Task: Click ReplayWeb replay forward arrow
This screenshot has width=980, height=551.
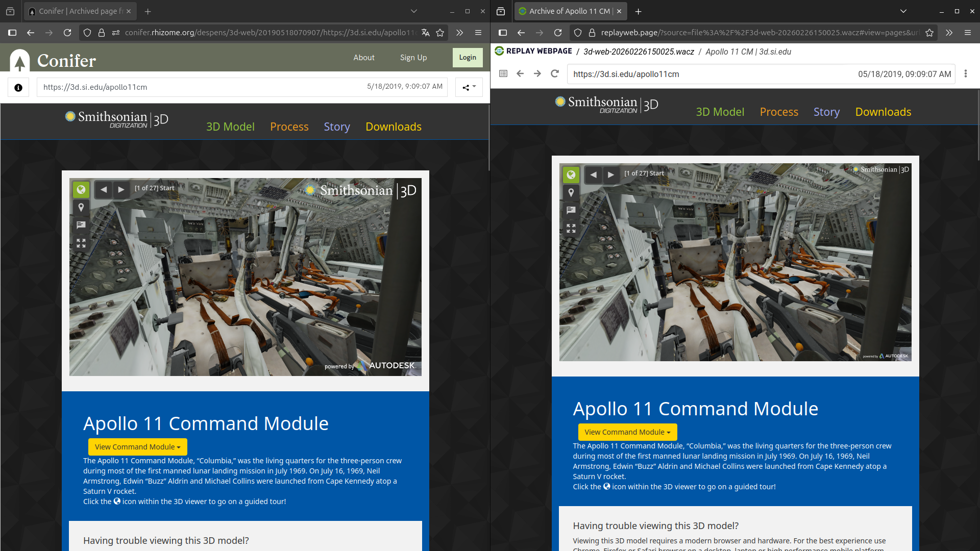Action: coord(537,73)
